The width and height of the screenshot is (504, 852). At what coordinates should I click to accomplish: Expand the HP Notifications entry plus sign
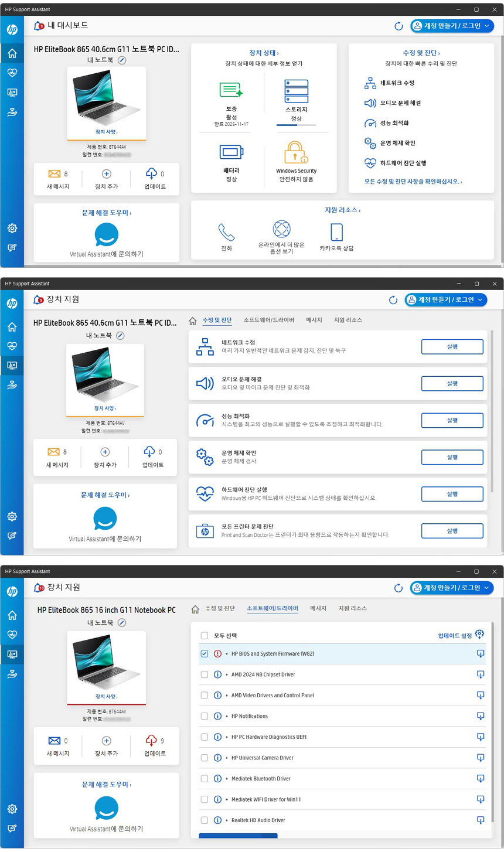tap(226, 716)
